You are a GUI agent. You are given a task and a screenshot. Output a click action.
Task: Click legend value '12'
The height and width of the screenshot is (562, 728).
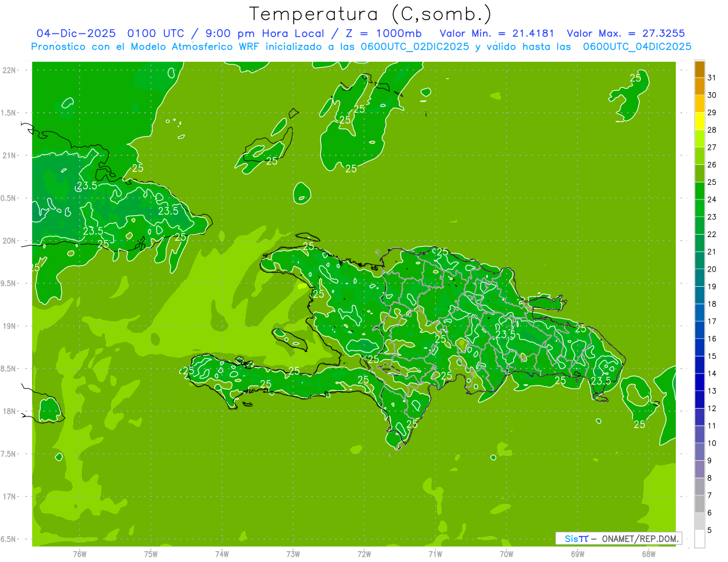tap(712, 408)
